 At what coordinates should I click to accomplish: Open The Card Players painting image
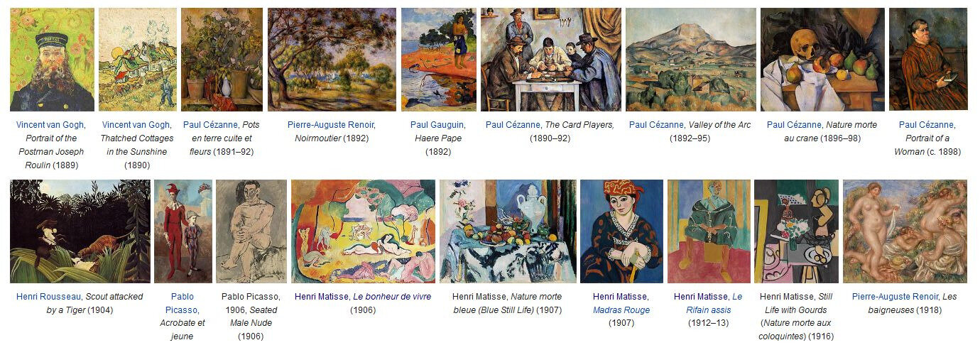coord(551,60)
